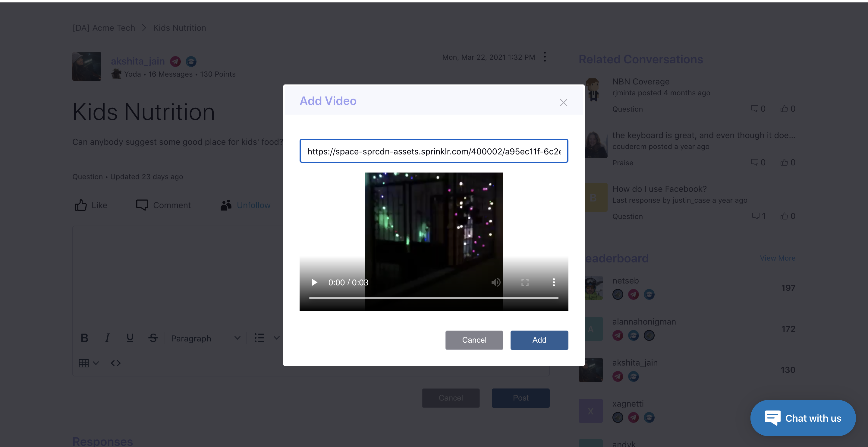Open NBN Coverage related conversation

pyautogui.click(x=640, y=81)
